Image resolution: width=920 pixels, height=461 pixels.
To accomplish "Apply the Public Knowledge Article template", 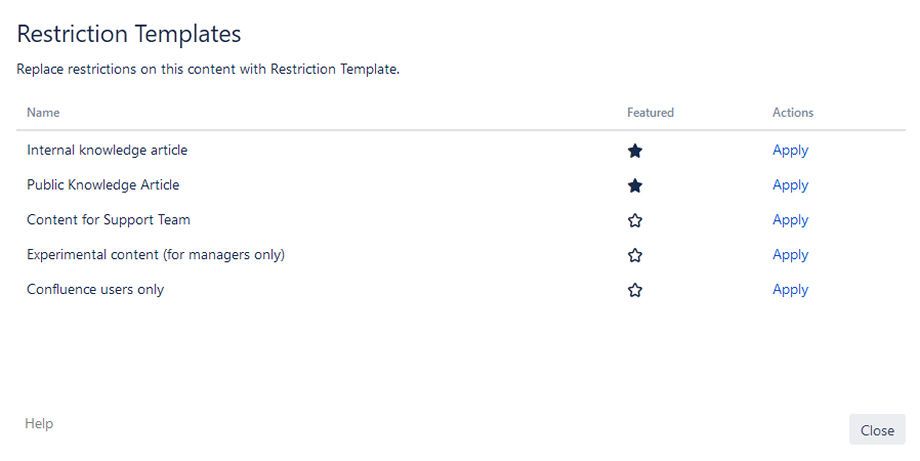I will (790, 185).
